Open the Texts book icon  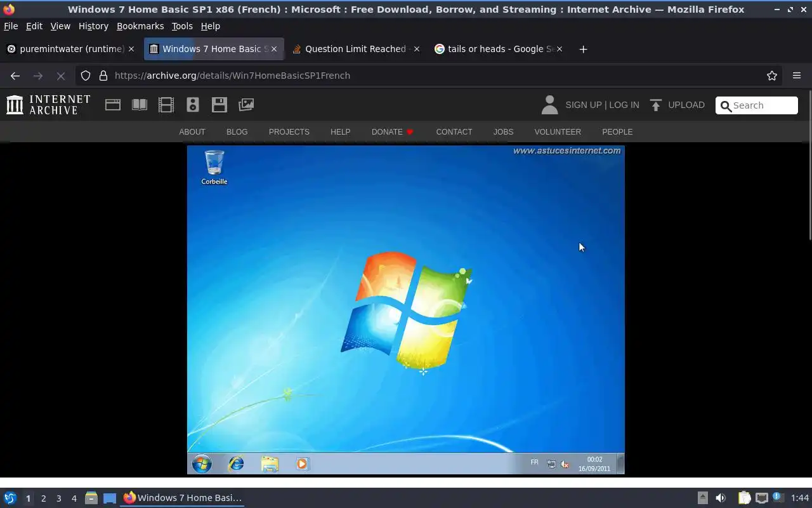(x=140, y=105)
